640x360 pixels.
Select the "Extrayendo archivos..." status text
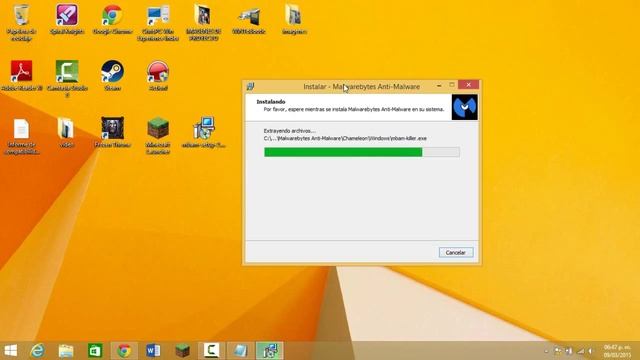click(289, 131)
